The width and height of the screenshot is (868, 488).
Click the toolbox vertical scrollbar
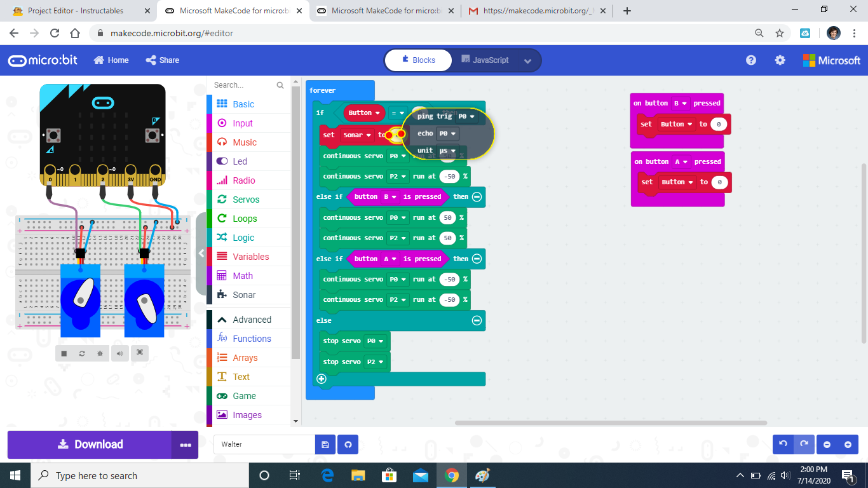coord(295,222)
